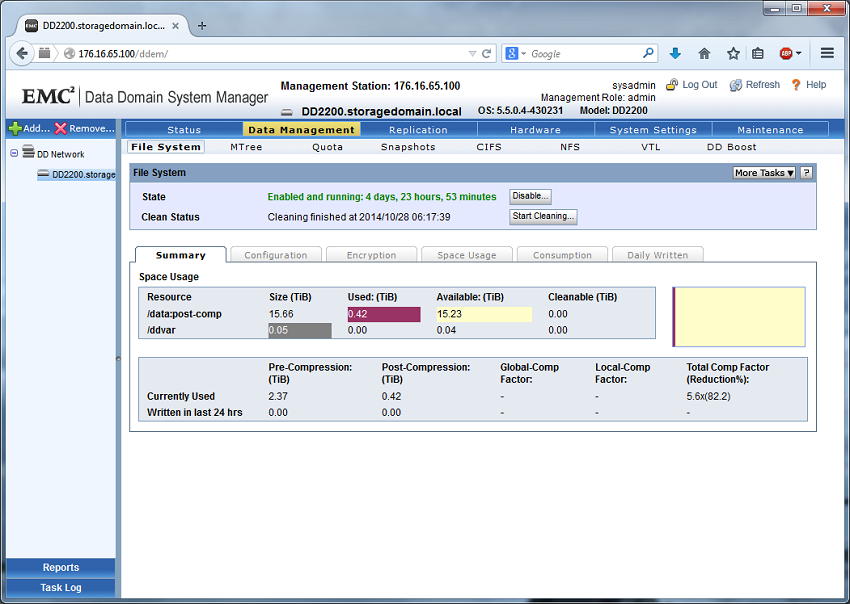
Task: Select the File System sub-tab
Action: pos(166,147)
